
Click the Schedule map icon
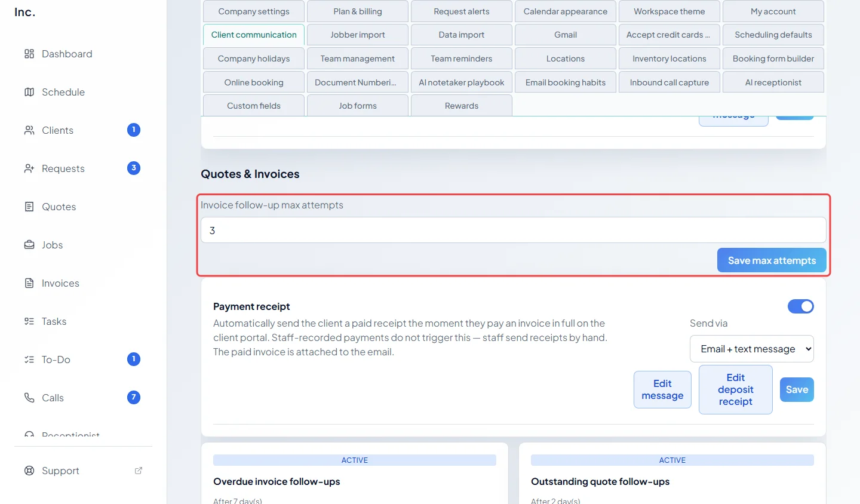(x=29, y=92)
